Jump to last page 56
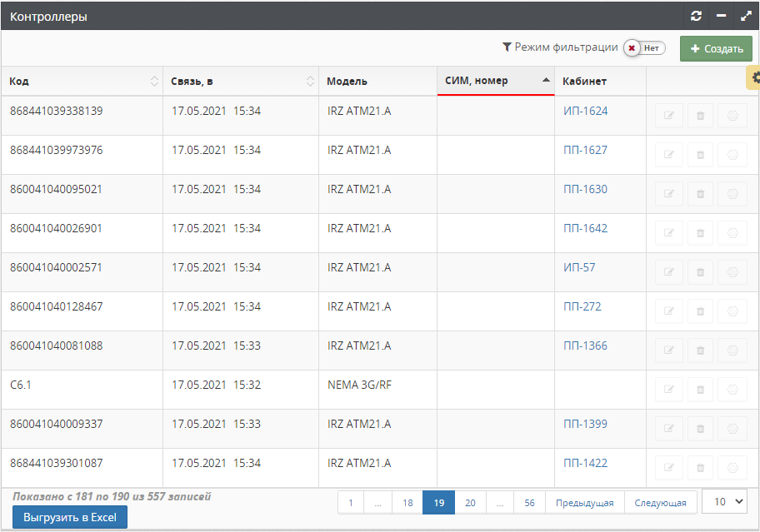 pyautogui.click(x=529, y=503)
